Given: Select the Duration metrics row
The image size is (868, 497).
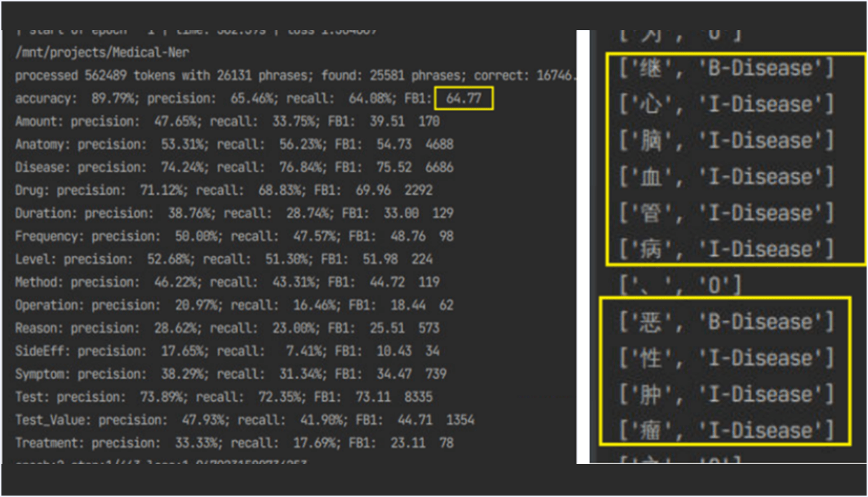Looking at the screenshot, I should pyautogui.click(x=233, y=213).
